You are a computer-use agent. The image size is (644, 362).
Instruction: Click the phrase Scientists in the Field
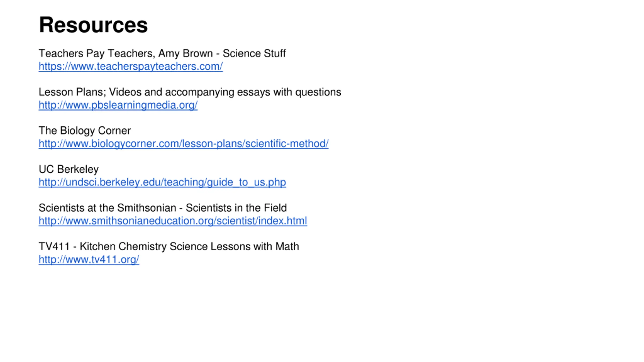(x=236, y=208)
